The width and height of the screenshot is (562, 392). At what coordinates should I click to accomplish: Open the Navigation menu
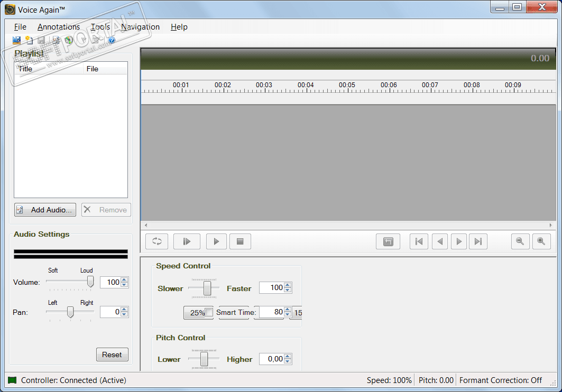click(x=140, y=27)
